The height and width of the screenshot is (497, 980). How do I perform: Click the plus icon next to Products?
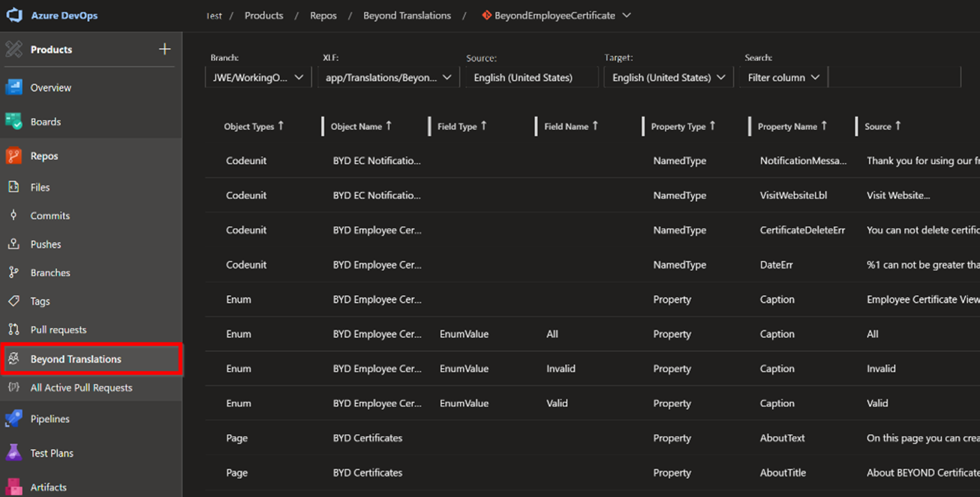pos(165,50)
